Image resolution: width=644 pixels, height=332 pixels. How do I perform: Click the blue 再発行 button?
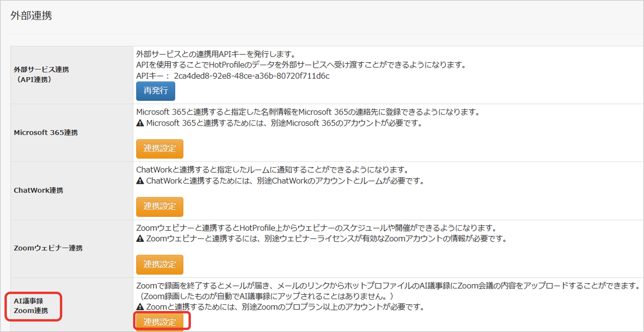pos(155,91)
